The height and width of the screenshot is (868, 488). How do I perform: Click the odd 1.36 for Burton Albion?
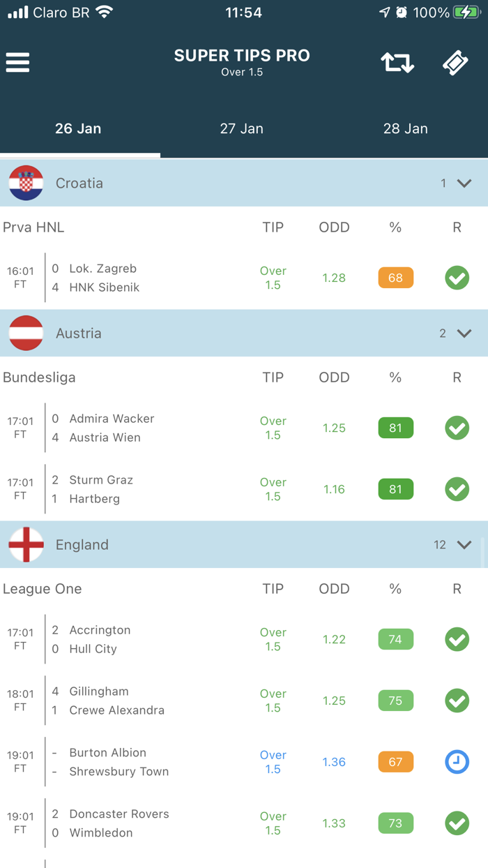(x=333, y=762)
